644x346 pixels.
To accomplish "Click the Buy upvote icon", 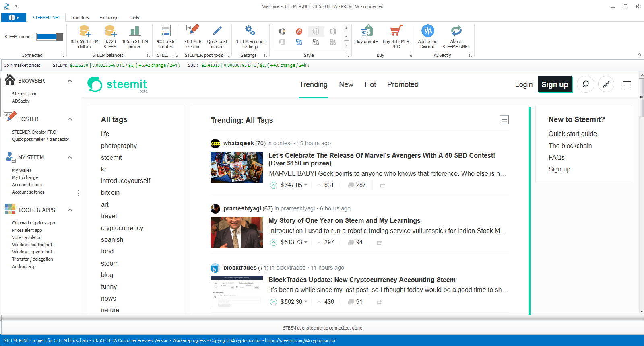I will click(367, 31).
